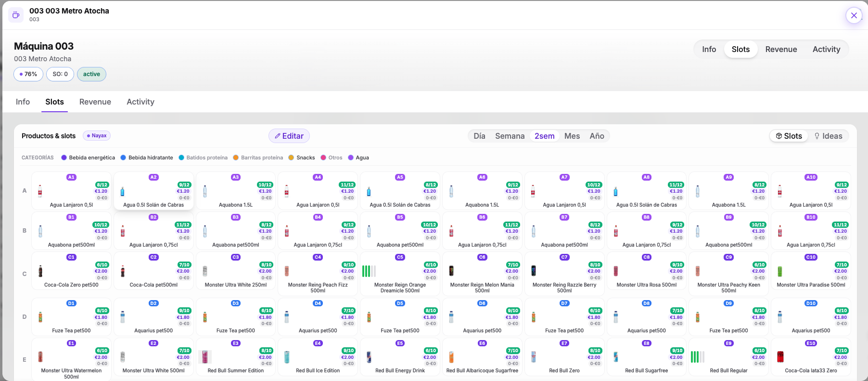Click the Aquarius pet500 label in D10

pos(811,331)
